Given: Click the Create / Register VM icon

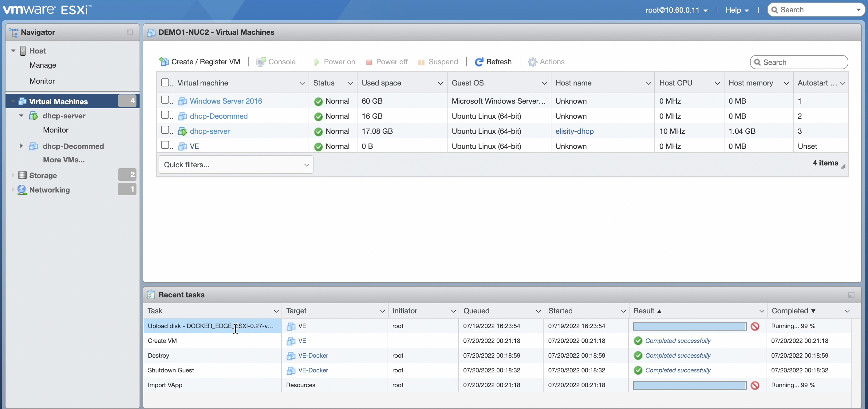Looking at the screenshot, I should pyautogui.click(x=164, y=62).
